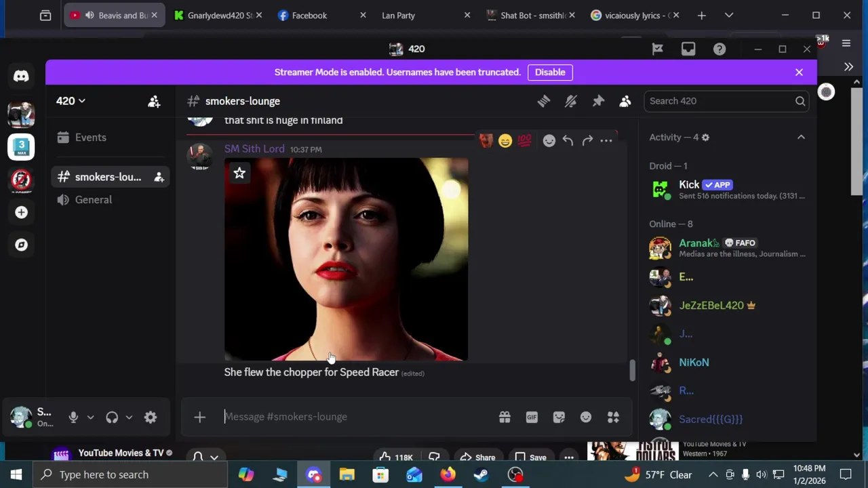
Task: Open Events in channel sidebar
Action: [111, 137]
